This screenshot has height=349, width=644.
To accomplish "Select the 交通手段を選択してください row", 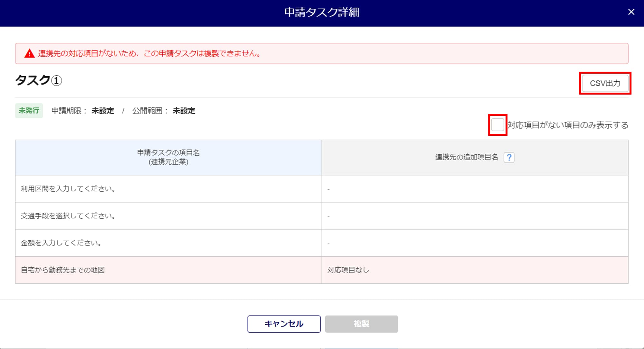I will tap(68, 216).
